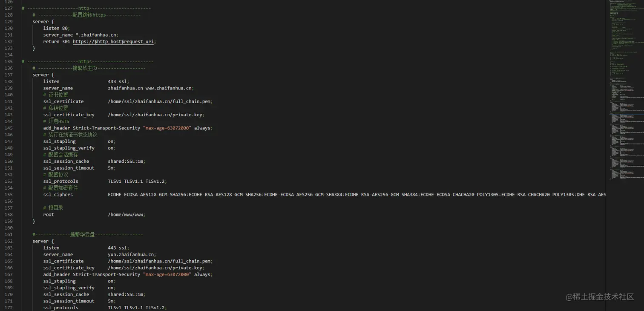Click 'TLSv1 TLSv1.1 TLSv1.2;' on line 153
Viewport: 644px width, 311px height.
(x=137, y=181)
